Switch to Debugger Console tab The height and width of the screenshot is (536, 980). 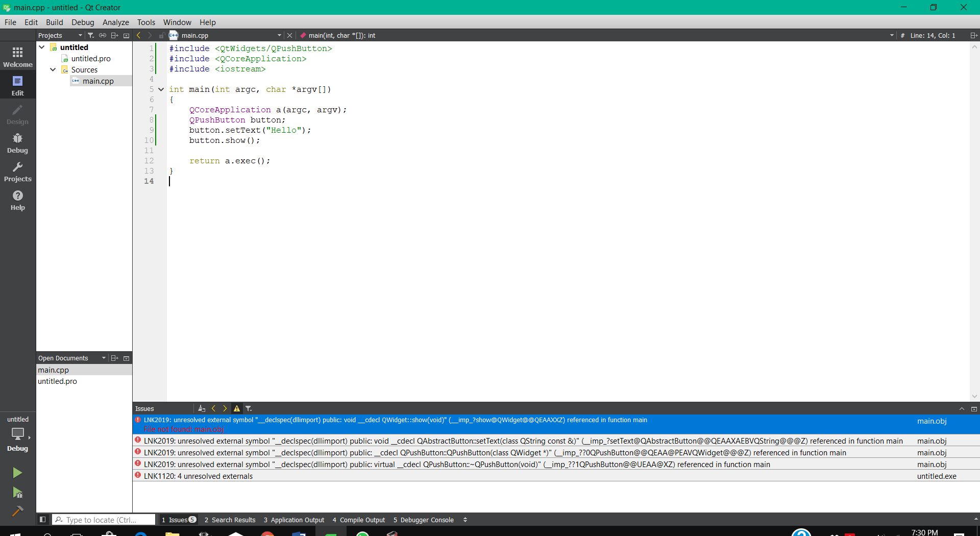[423, 520]
